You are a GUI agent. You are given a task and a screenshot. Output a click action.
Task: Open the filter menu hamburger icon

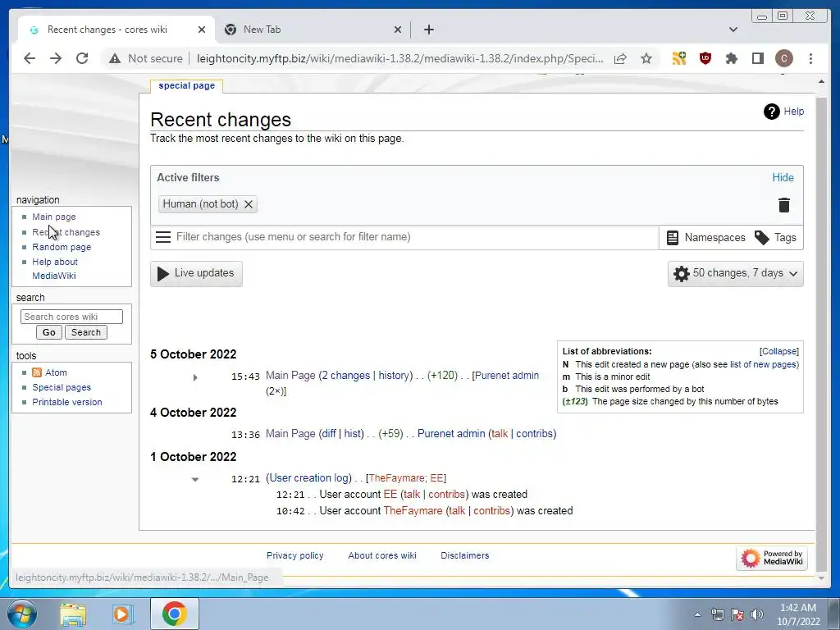163,237
